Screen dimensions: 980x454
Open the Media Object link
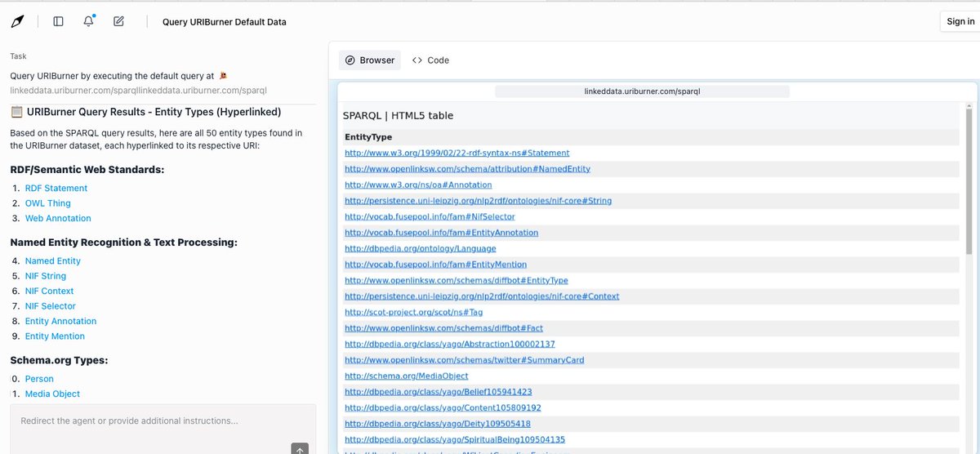tap(52, 394)
